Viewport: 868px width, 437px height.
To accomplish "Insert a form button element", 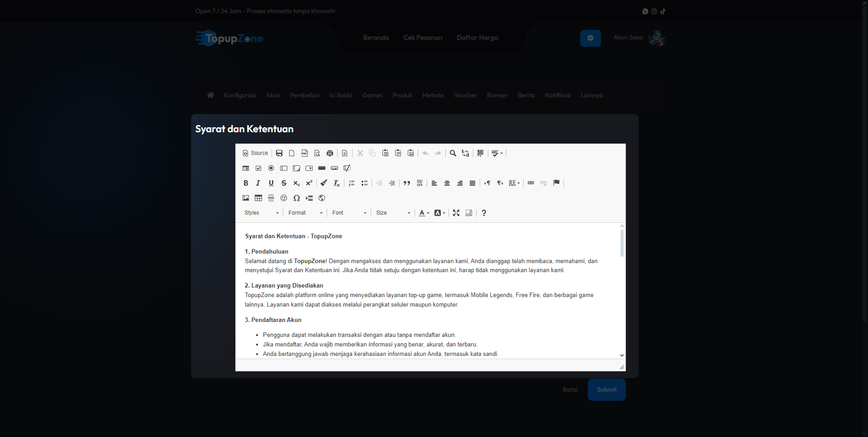I will point(322,168).
